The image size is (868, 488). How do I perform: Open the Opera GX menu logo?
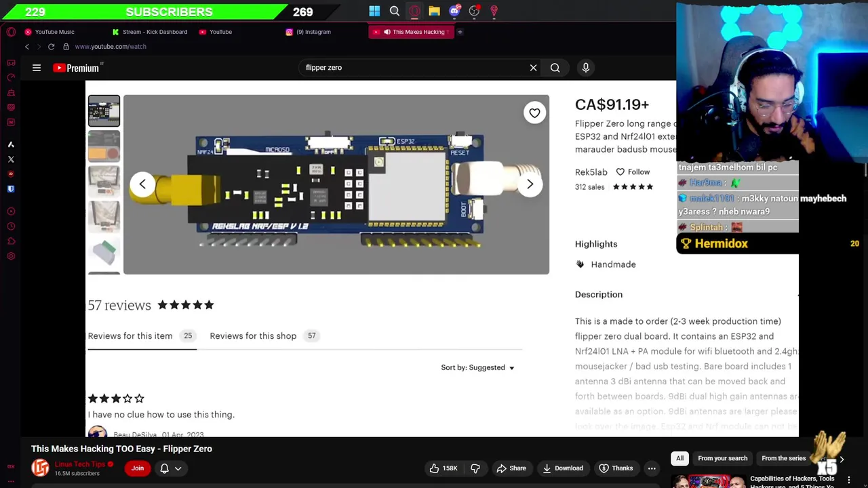pos(11,32)
